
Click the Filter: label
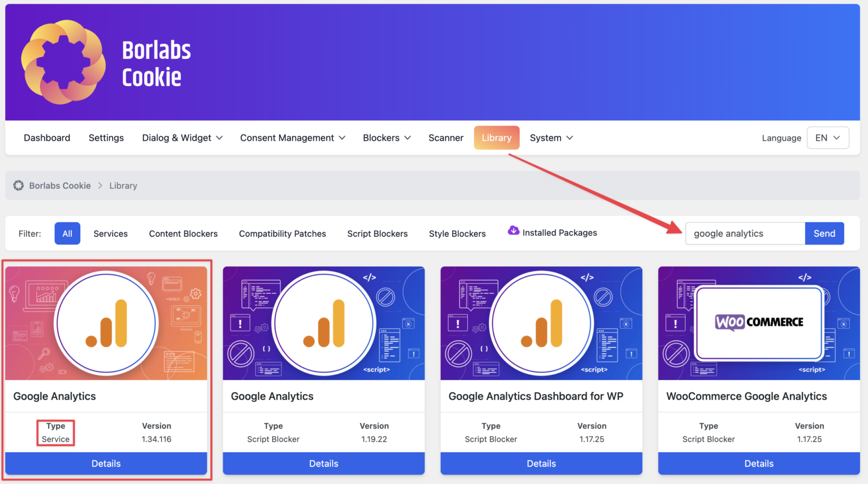pyautogui.click(x=30, y=234)
